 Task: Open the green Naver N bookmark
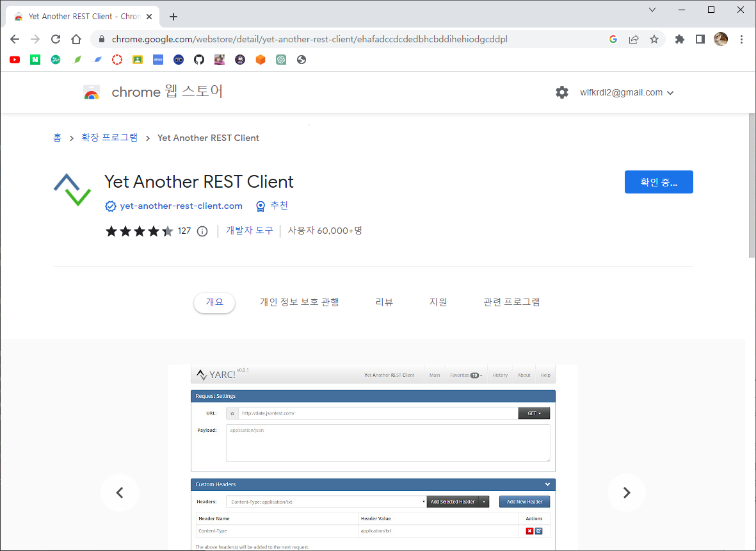click(35, 60)
